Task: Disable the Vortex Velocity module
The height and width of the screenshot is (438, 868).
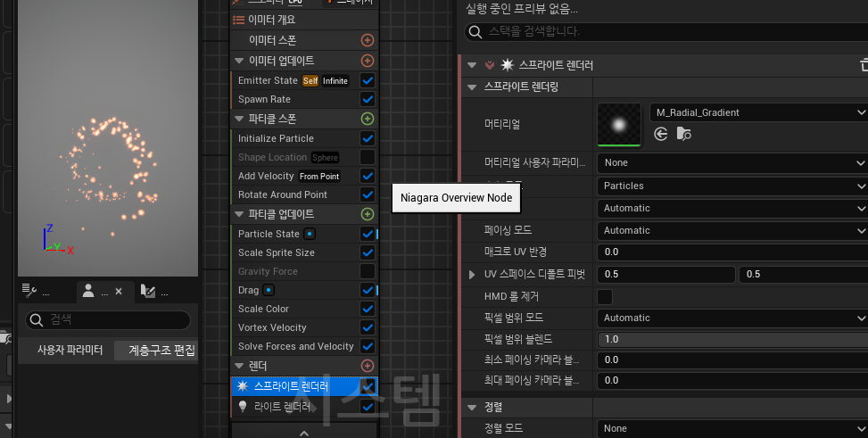Action: coord(367,327)
